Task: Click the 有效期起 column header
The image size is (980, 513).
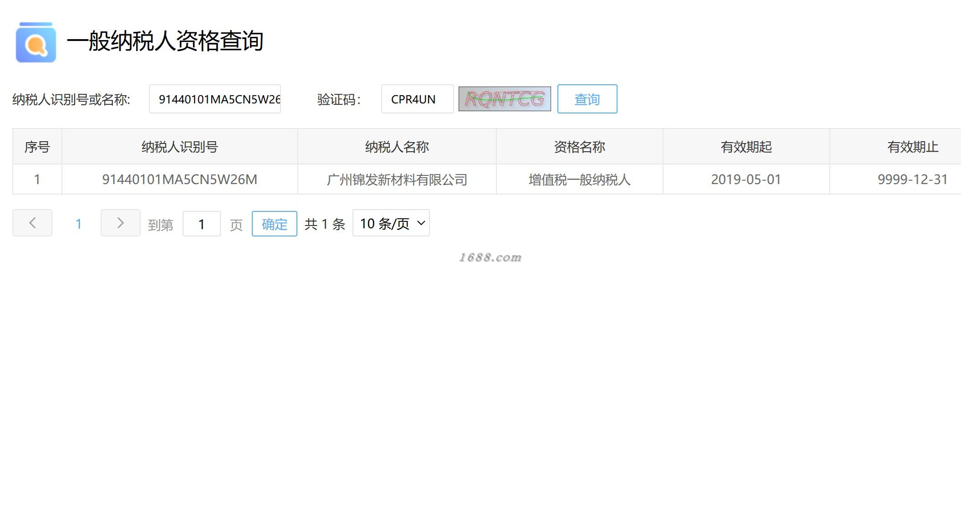Action: [x=746, y=147]
